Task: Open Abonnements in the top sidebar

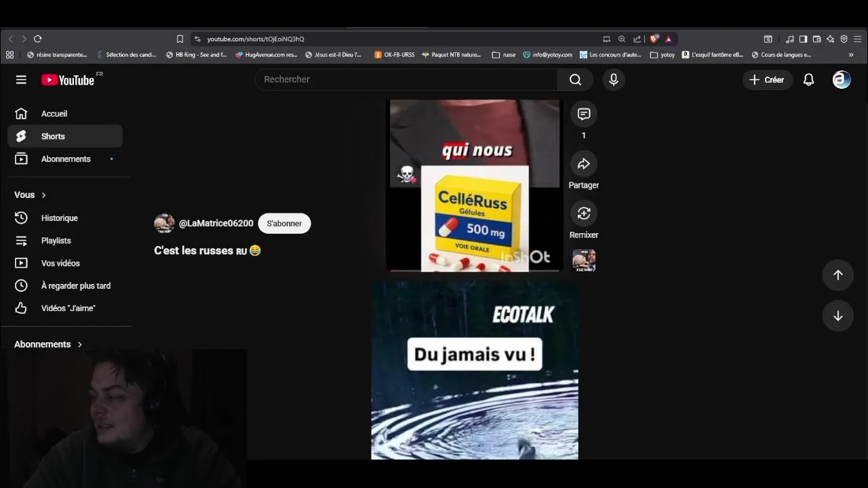Action: coord(65,159)
